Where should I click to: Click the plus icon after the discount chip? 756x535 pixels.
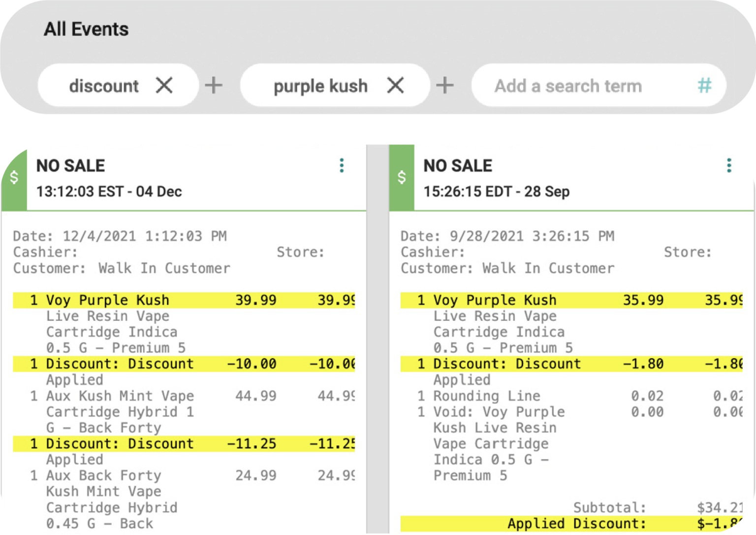(x=214, y=86)
